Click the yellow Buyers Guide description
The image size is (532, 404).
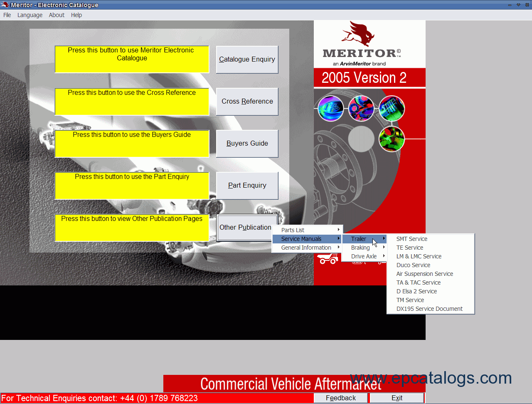[132, 144]
